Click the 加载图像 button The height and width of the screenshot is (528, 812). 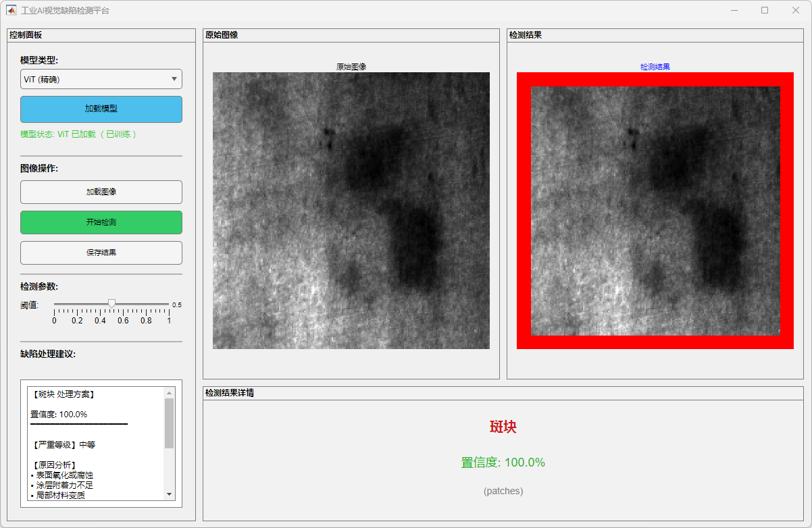(x=101, y=192)
